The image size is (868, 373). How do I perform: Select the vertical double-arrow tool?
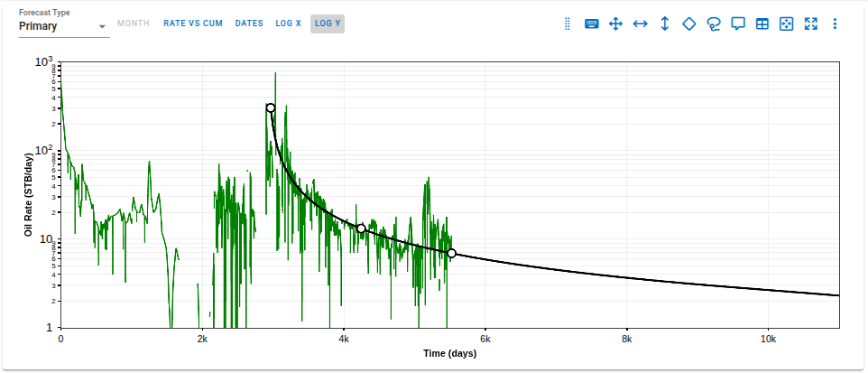(x=665, y=24)
